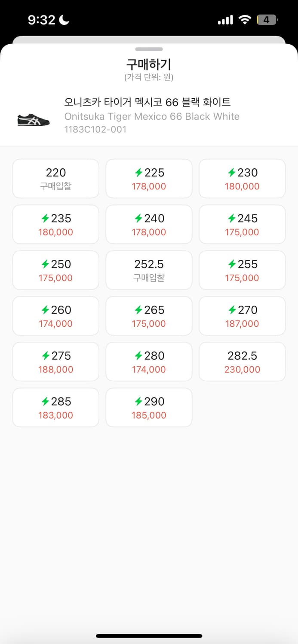Choose size 230 priced 180,000

tap(242, 178)
